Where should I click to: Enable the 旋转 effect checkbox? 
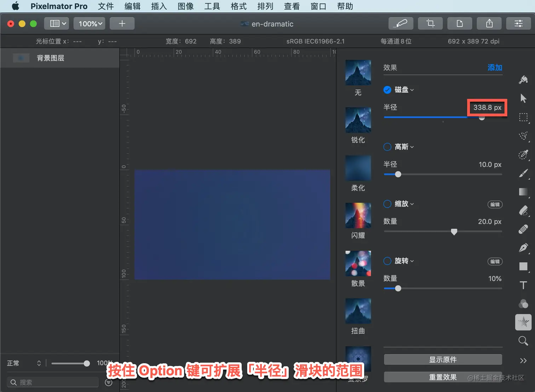[387, 261]
